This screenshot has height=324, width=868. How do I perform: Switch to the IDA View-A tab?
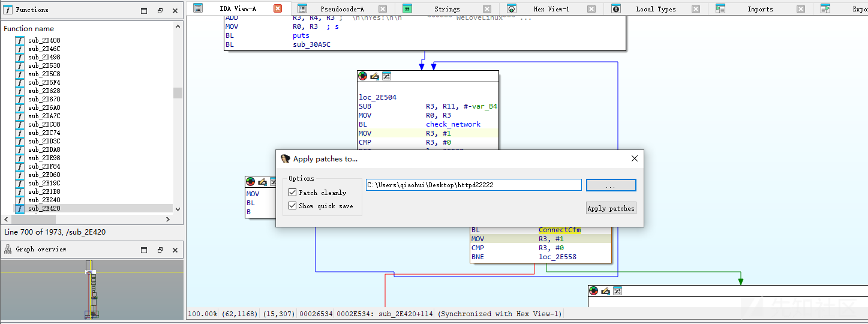click(238, 9)
